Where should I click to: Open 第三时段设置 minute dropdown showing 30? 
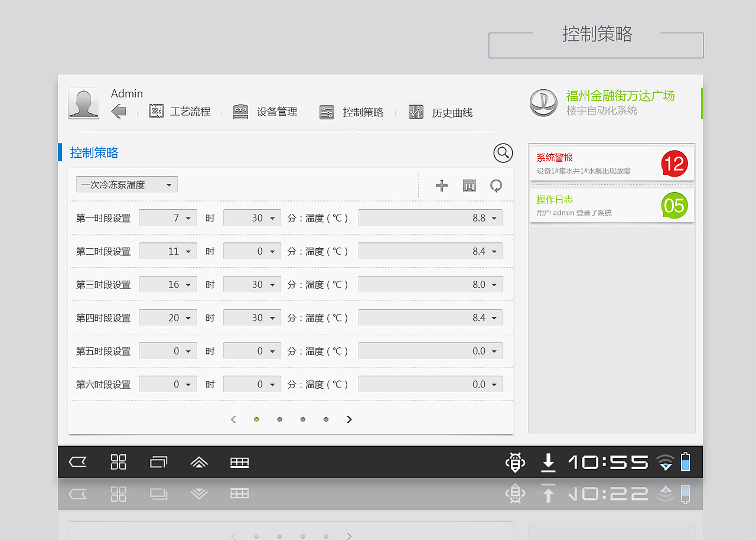[x=252, y=284]
